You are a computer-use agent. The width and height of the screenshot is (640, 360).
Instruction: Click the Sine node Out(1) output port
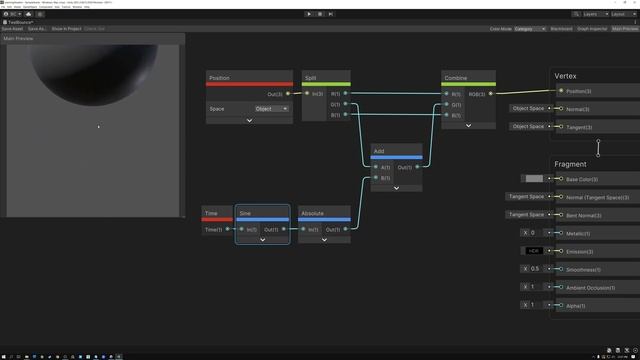coord(284,229)
